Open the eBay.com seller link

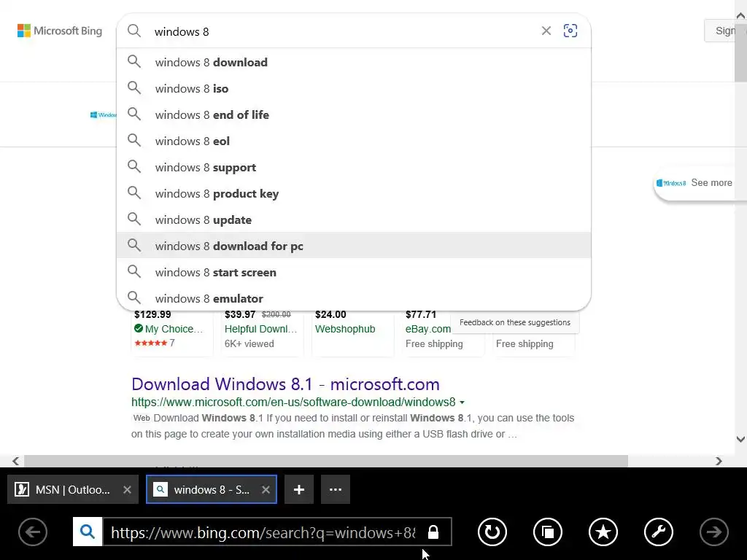427,329
